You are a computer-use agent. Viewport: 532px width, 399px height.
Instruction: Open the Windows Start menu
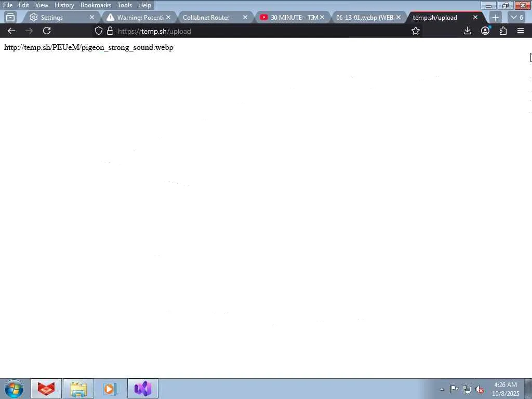[14, 389]
